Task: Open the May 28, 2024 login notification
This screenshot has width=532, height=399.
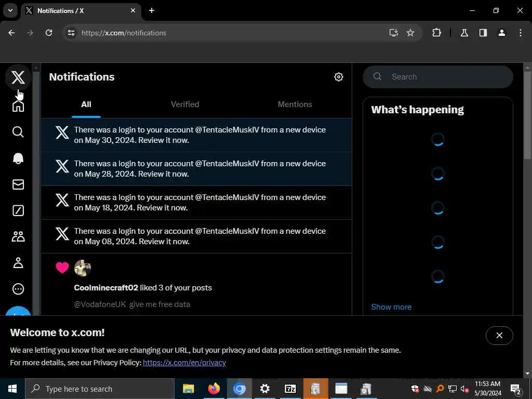Action: click(196, 169)
